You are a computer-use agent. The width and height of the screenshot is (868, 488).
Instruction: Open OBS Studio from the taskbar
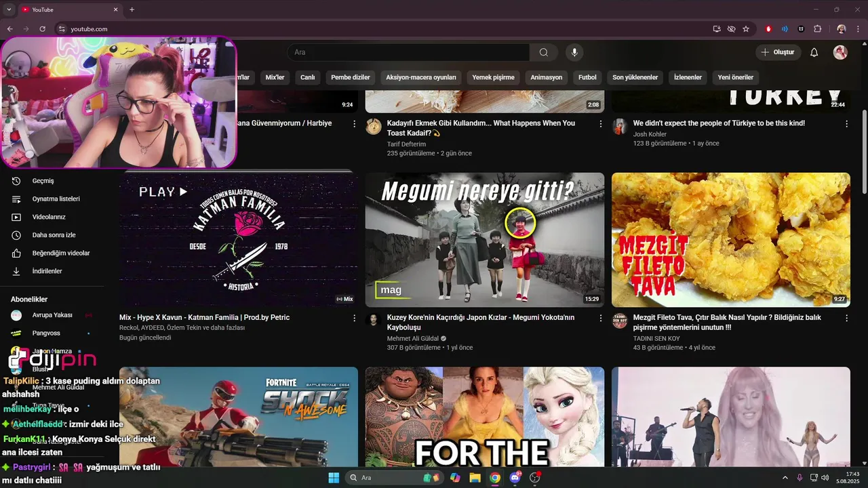(x=535, y=478)
